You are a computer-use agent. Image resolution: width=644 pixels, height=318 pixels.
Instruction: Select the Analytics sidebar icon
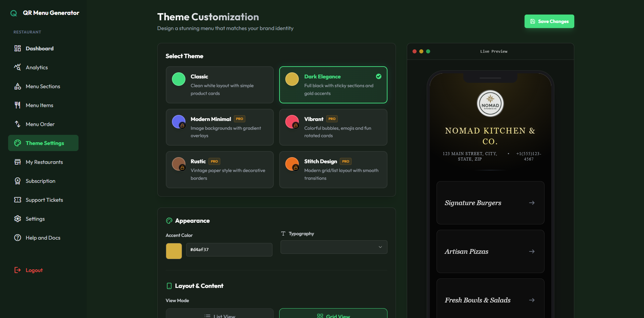17,67
